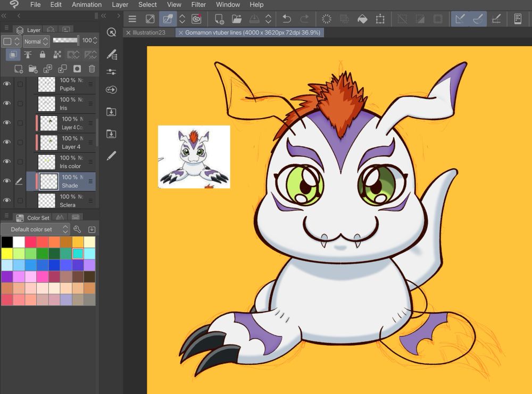Click the Clip Studio Paint logo icon
Viewport: 532px width, 394px height.
[x=14, y=4]
